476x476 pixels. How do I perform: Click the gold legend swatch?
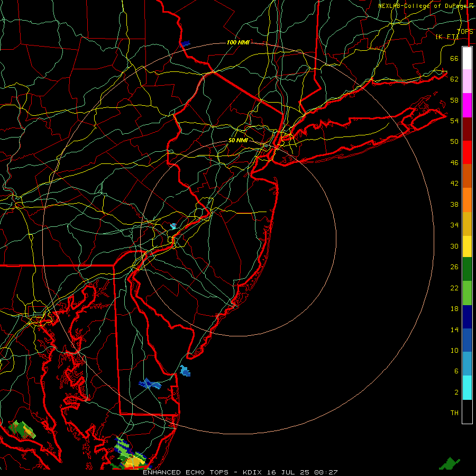467,224
